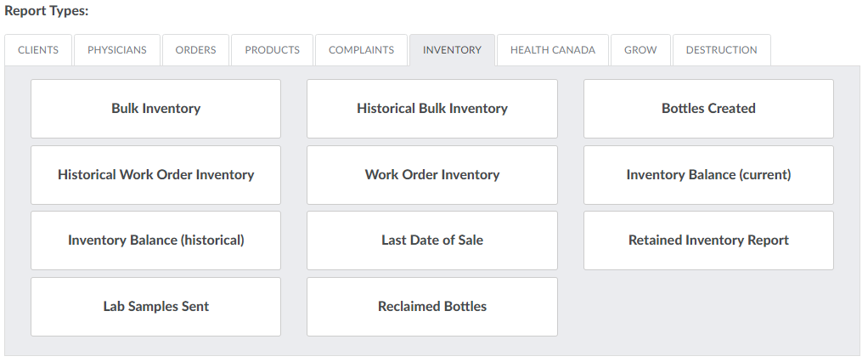This screenshot has height=362, width=868.
Task: Open the Grow tab
Action: click(x=640, y=50)
